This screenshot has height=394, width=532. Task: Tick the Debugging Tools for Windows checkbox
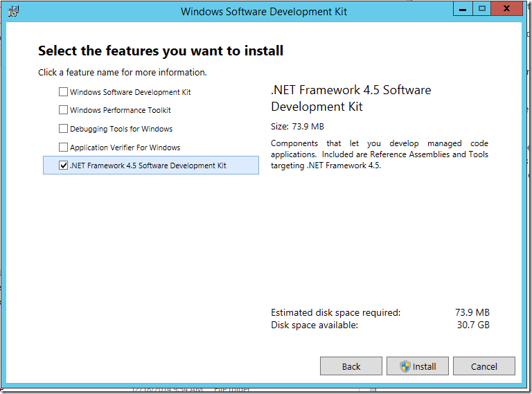[x=64, y=129]
